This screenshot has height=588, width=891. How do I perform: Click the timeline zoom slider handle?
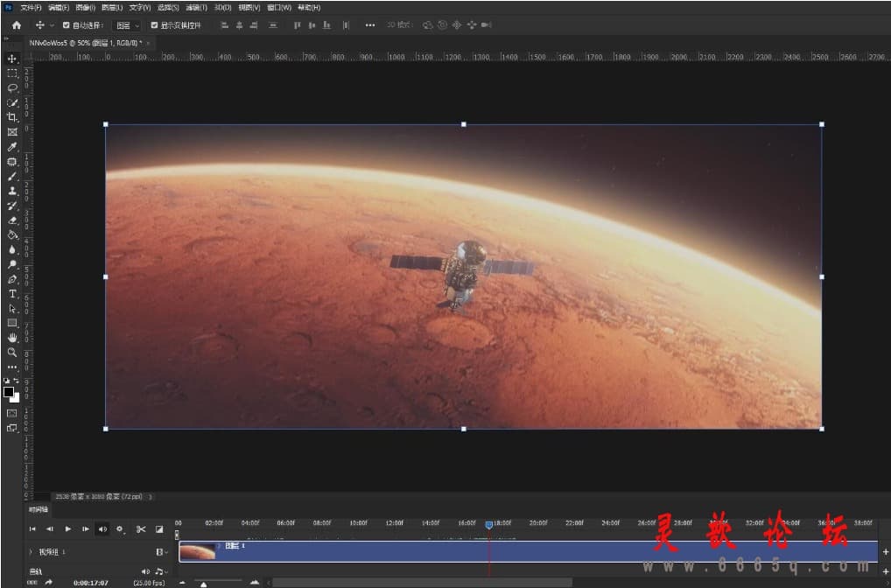(203, 584)
